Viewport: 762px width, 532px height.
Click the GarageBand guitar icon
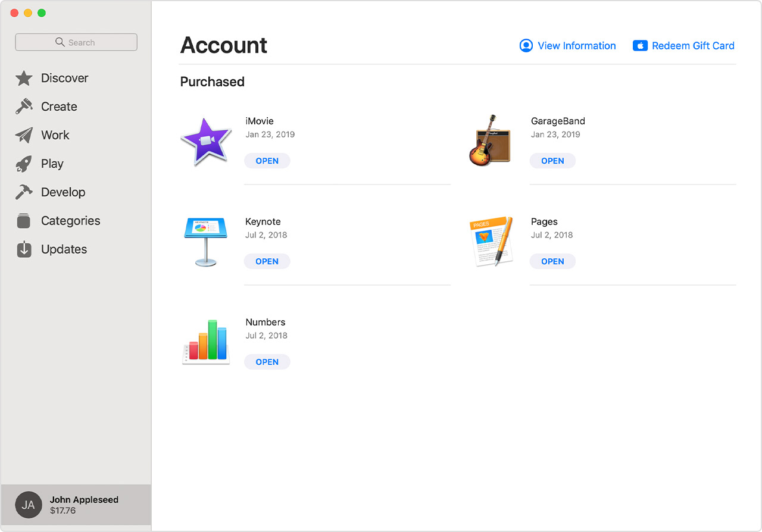tap(490, 140)
